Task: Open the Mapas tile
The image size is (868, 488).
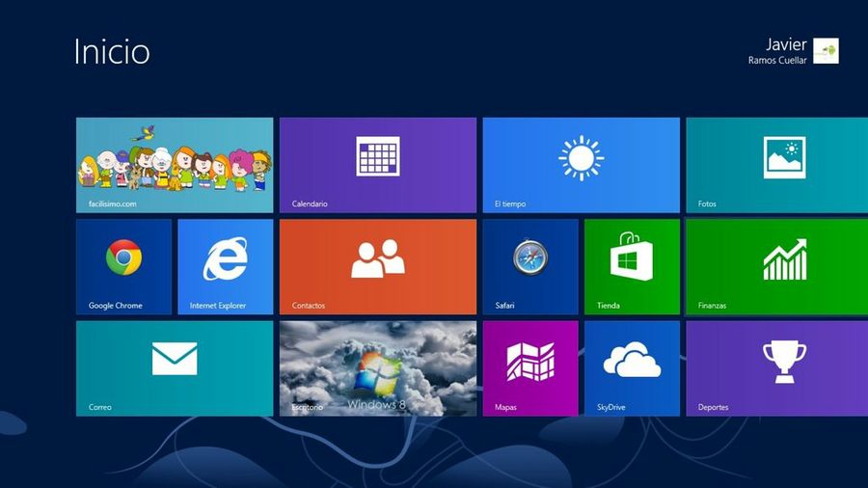Action: pos(529,367)
